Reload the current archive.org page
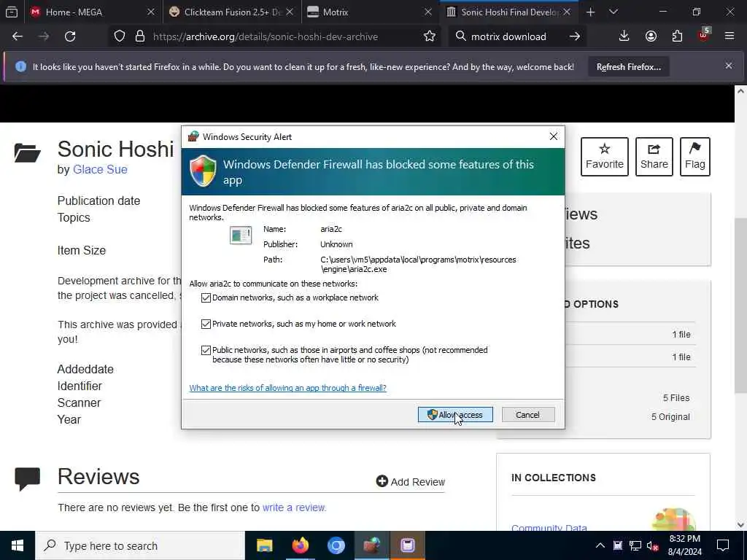The image size is (747, 560). click(x=70, y=36)
